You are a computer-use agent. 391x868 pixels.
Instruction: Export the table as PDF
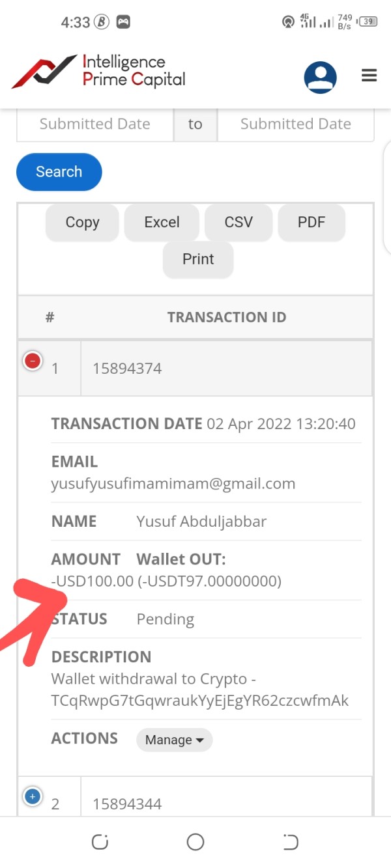[x=311, y=222]
